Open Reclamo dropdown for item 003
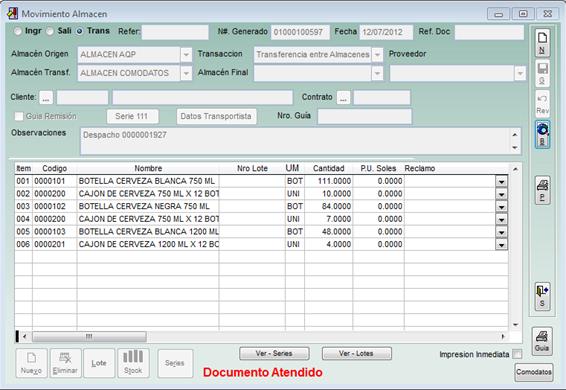Image resolution: width=566 pixels, height=390 pixels. [501, 207]
